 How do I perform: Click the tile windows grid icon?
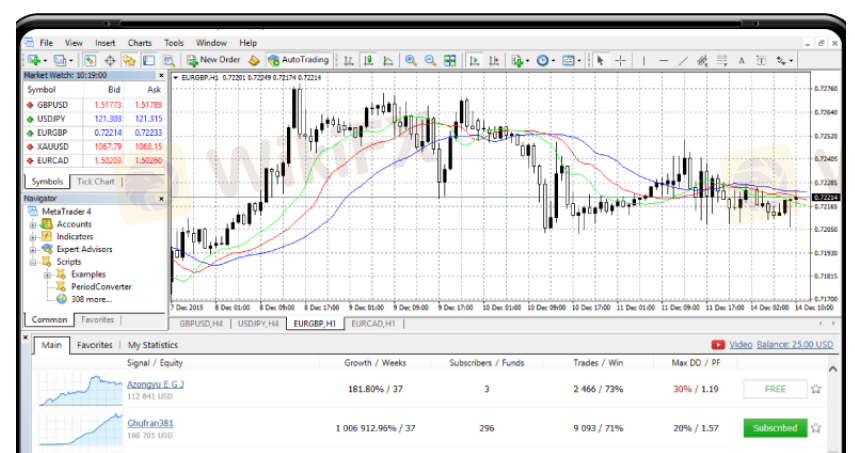tap(452, 60)
